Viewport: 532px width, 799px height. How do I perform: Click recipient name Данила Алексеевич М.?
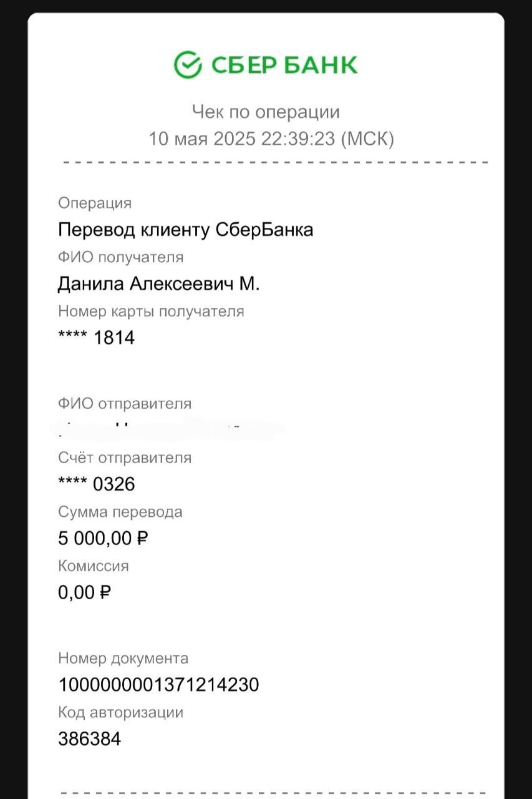coord(159,284)
